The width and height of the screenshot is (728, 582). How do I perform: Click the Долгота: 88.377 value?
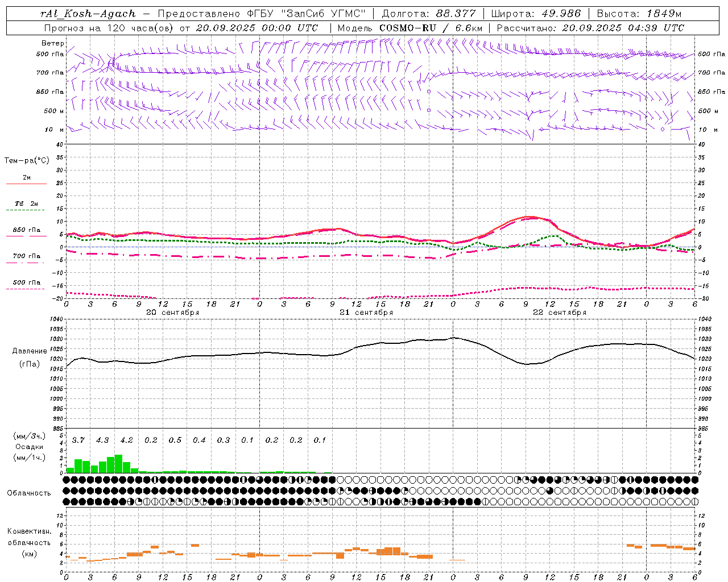(x=428, y=14)
